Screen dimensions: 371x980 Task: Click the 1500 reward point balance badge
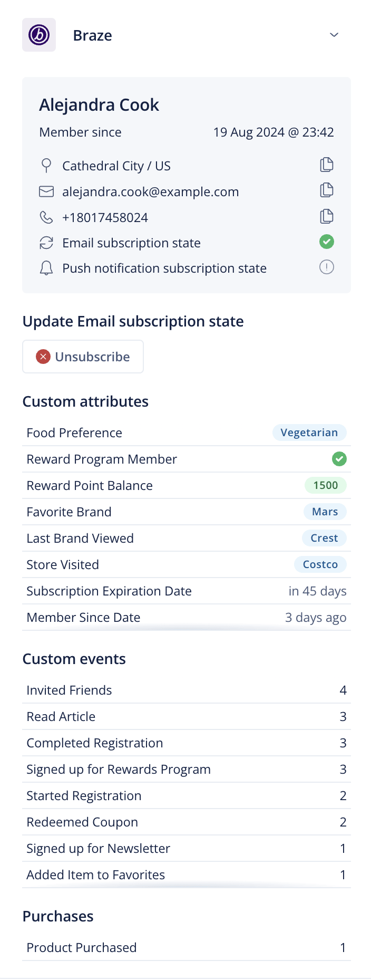[326, 486]
